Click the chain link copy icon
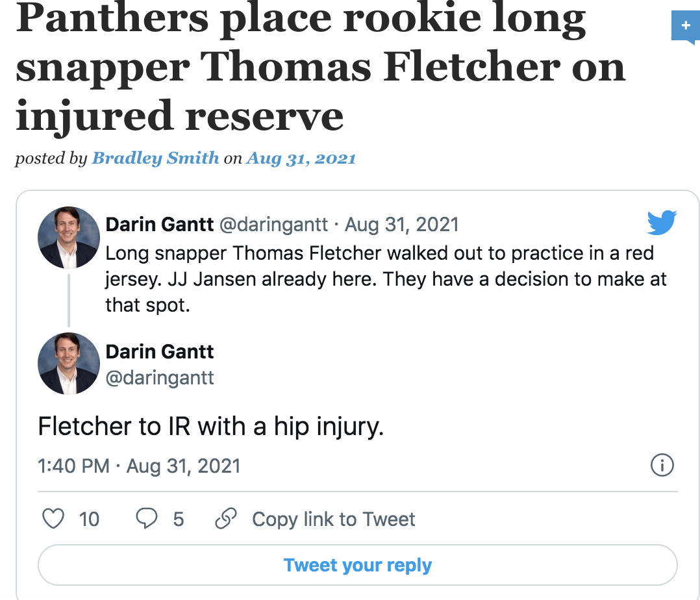The image size is (700, 600). [x=226, y=518]
